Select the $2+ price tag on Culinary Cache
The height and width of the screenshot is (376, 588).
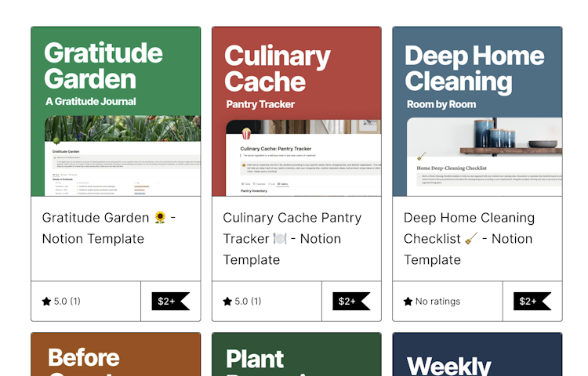tap(351, 301)
